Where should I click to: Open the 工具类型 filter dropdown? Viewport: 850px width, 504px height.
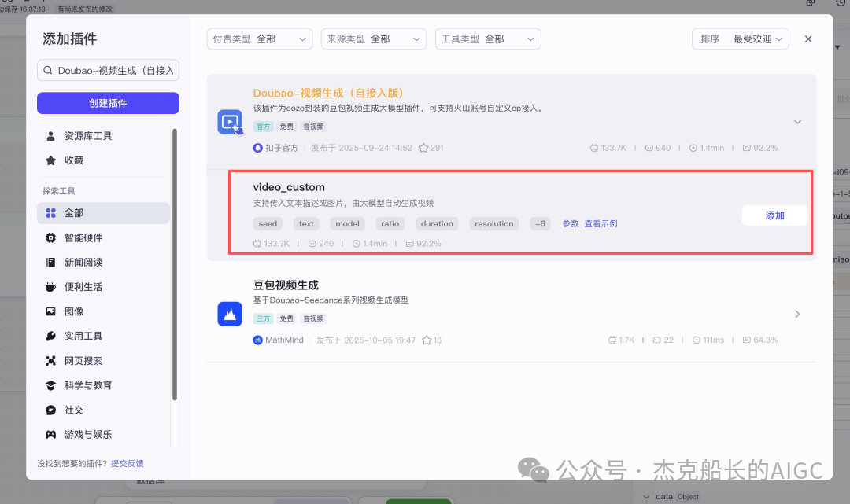click(488, 39)
